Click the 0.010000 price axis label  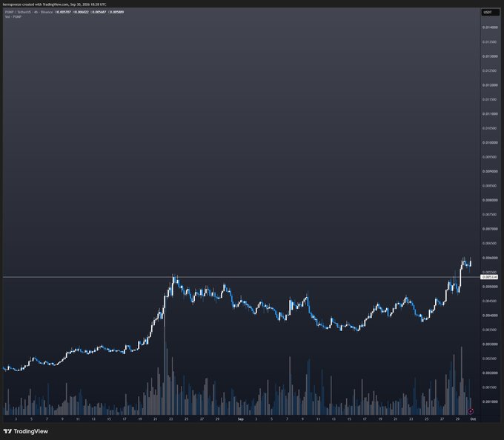[490, 143]
